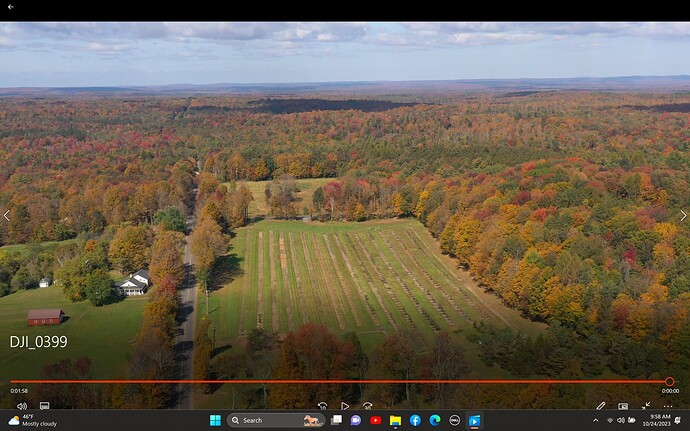Mute the video volume speaker icon
The width and height of the screenshot is (690, 431).
coord(22,406)
